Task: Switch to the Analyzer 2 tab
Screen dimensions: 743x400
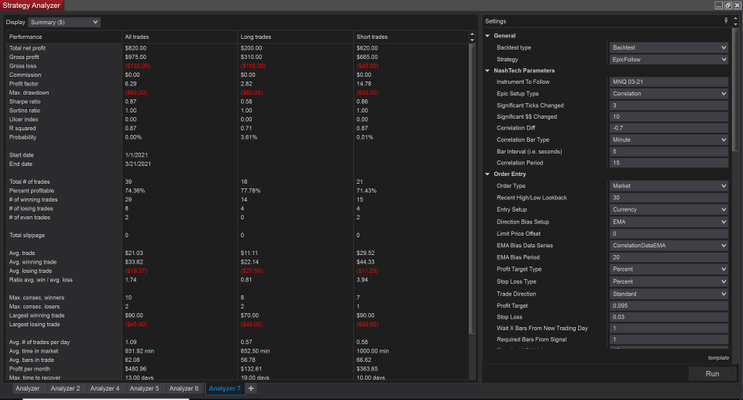Action: 65,388
